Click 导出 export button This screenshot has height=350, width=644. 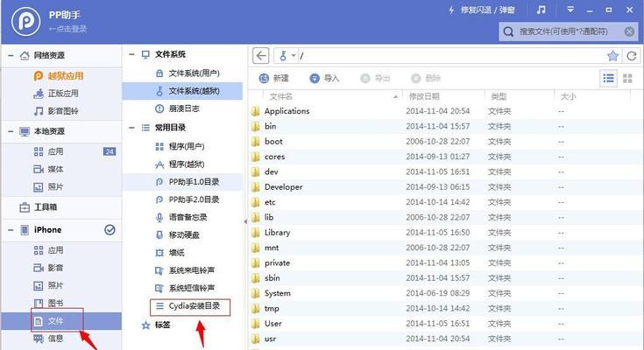(x=375, y=79)
